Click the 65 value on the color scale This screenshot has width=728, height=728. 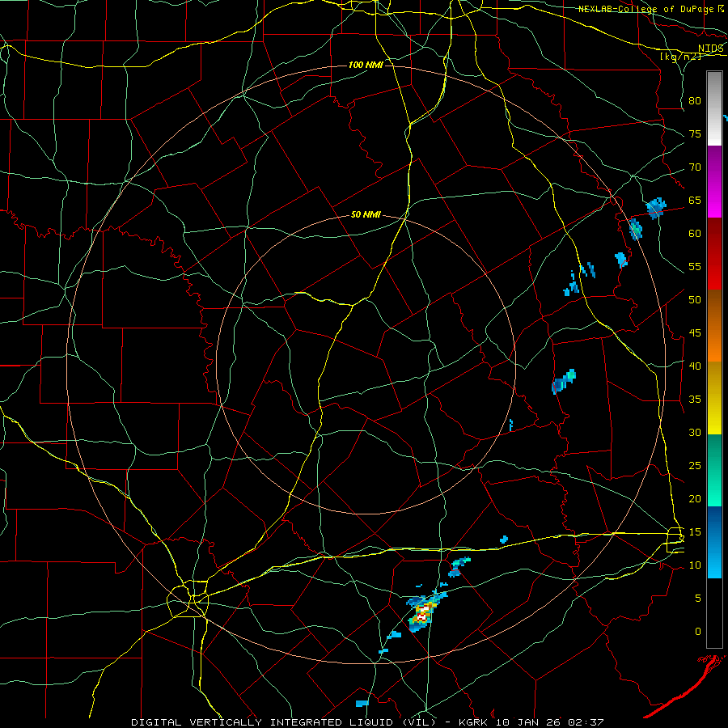(695, 200)
